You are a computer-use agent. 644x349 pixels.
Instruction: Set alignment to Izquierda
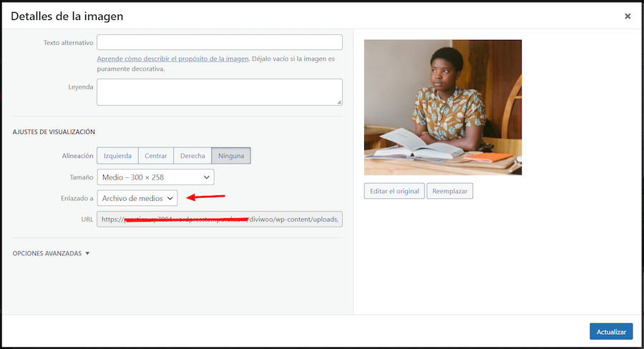117,156
